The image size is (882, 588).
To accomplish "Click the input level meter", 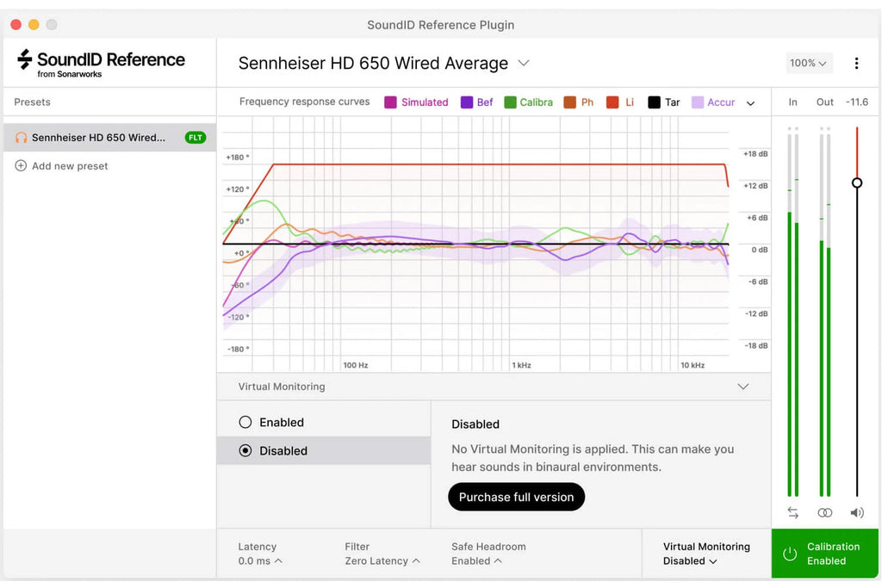I will pyautogui.click(x=793, y=312).
